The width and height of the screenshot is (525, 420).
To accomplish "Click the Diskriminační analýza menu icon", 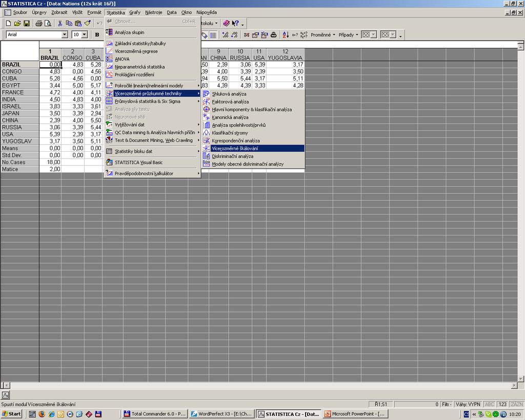I will pos(206,156).
